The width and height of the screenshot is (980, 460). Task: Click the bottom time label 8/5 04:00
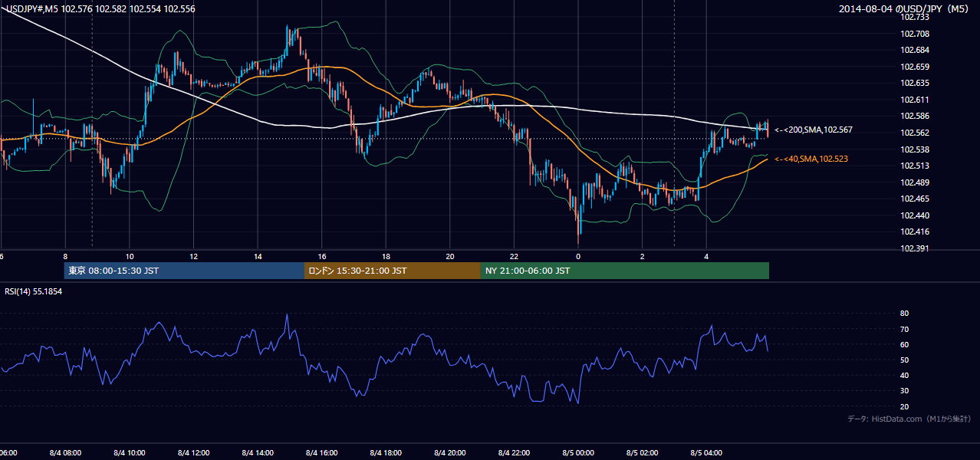point(707,453)
